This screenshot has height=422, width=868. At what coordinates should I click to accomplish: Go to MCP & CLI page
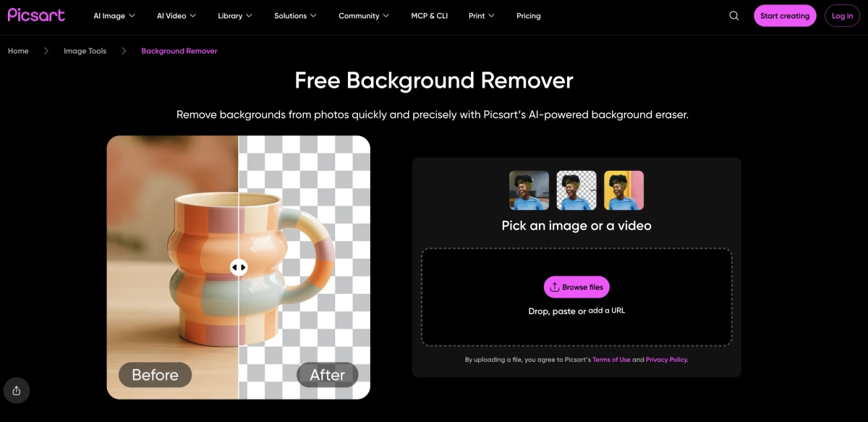click(x=429, y=16)
